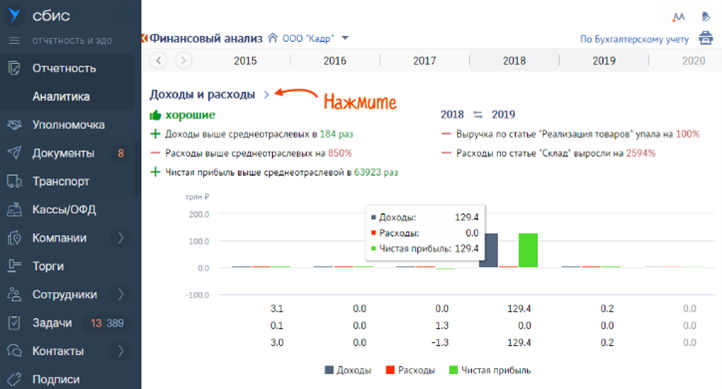Click the Кассы/ОФД cash register icon
722x389 pixels.
point(14,209)
